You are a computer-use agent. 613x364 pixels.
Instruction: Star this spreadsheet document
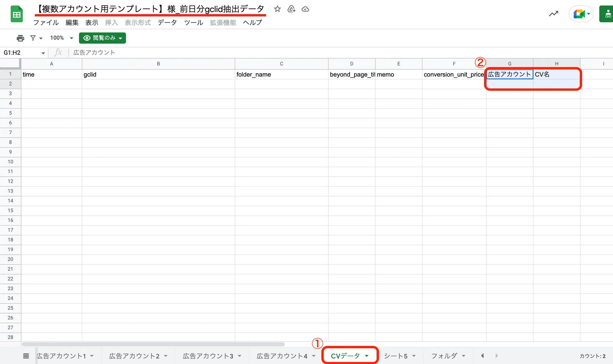click(x=277, y=9)
